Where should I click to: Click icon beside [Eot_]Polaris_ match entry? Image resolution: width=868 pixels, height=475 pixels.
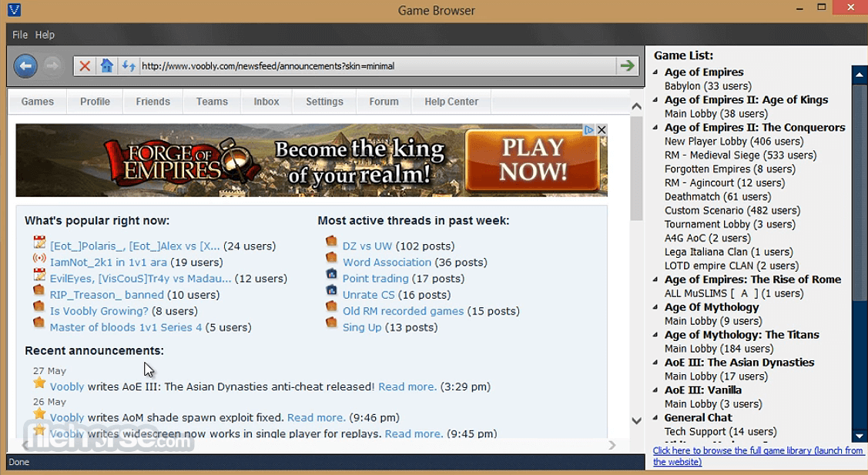pyautogui.click(x=39, y=242)
